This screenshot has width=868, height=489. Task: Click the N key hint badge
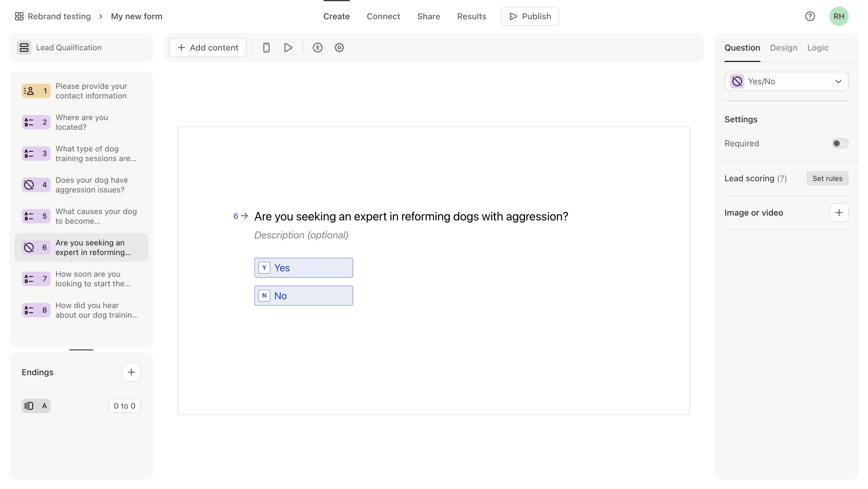tap(264, 296)
